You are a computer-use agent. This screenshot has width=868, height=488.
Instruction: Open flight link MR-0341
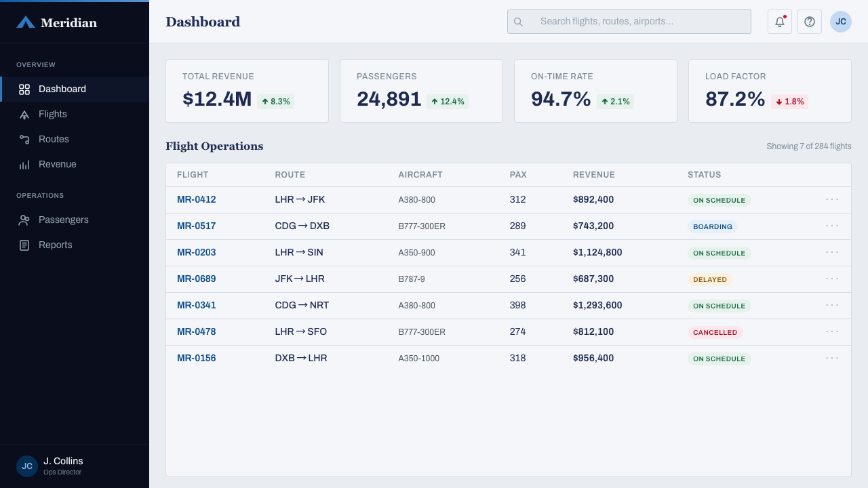[197, 305]
